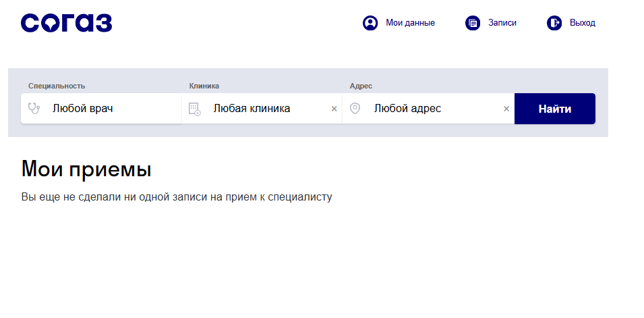Clear the Адрес field with the X
The height and width of the screenshot is (318, 644).
tap(506, 109)
